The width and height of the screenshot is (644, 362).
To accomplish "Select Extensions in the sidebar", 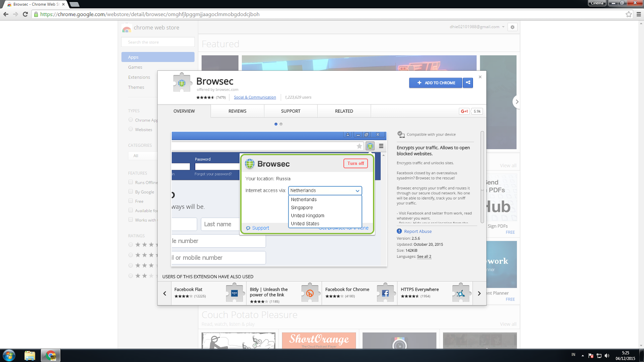I will [139, 77].
